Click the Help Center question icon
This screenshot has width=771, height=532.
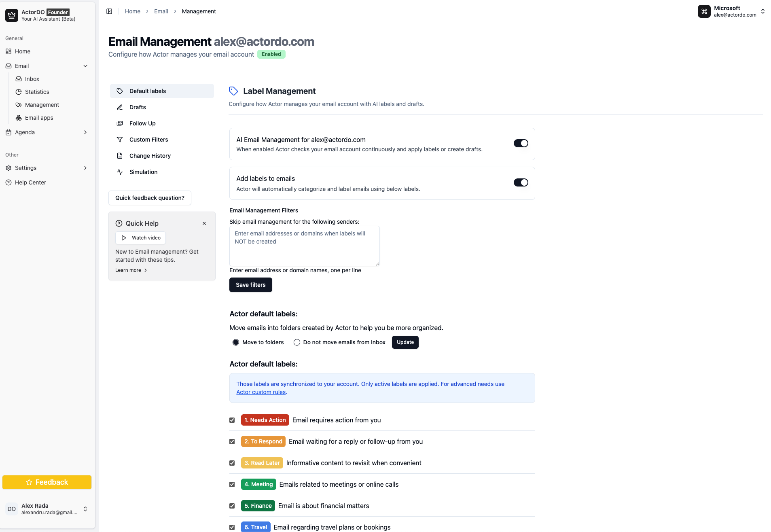pyautogui.click(x=8, y=182)
